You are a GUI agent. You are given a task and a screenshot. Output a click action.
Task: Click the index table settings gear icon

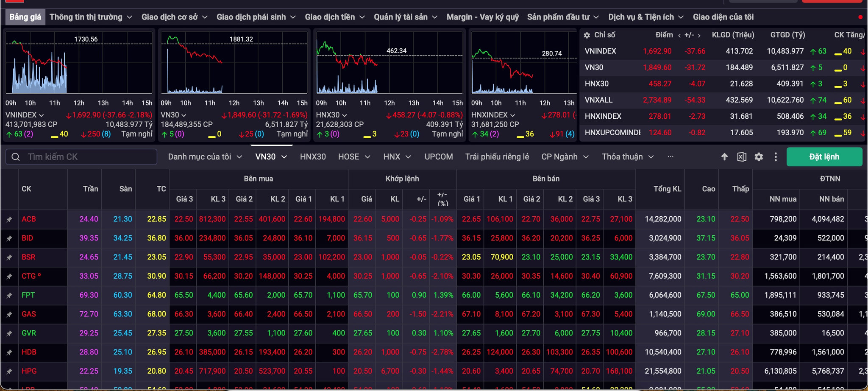coord(587,35)
